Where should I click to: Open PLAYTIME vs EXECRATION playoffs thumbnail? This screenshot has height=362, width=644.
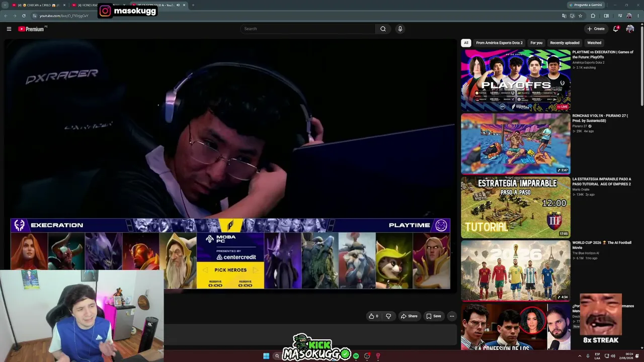pyautogui.click(x=516, y=79)
